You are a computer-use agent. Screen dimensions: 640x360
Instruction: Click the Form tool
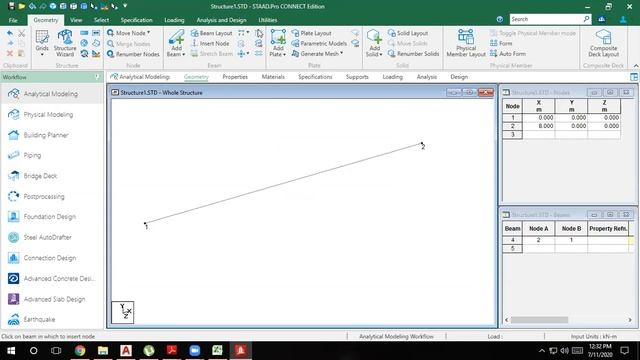point(501,43)
